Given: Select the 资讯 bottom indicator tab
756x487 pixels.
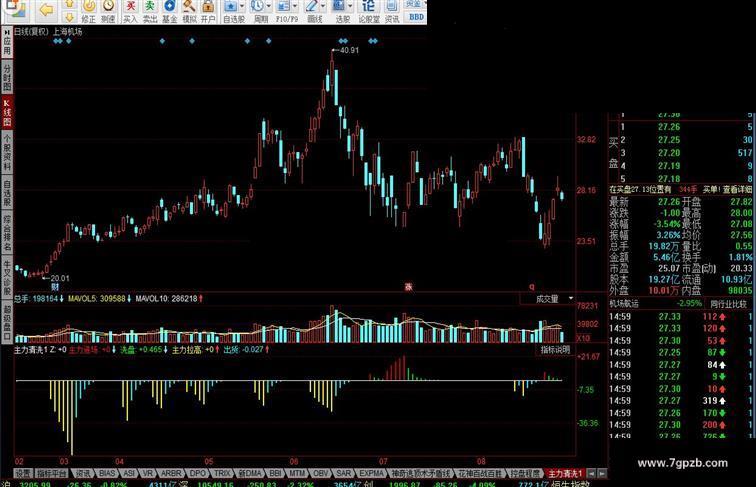Looking at the screenshot, I should point(83,473).
